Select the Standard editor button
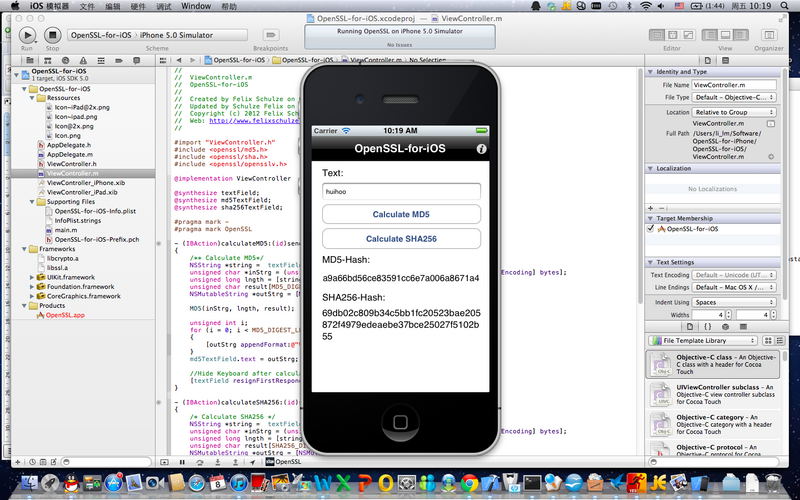Viewport: 800px width, 500px height. [657, 35]
